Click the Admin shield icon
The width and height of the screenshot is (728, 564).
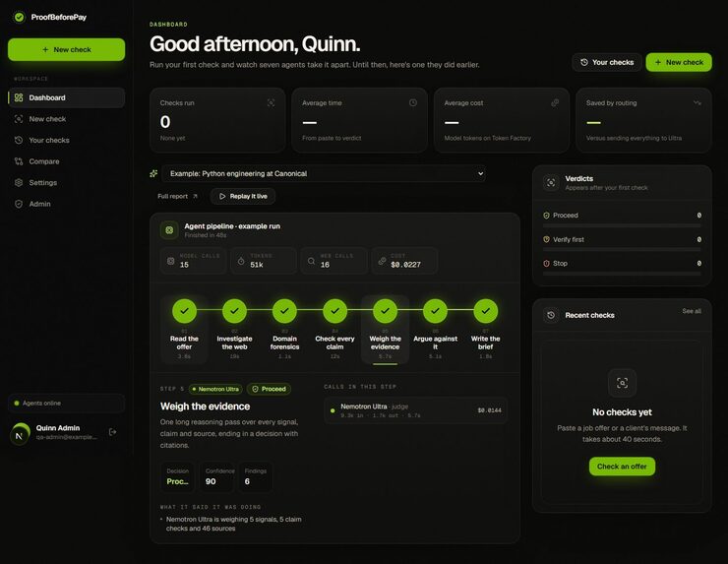click(19, 204)
